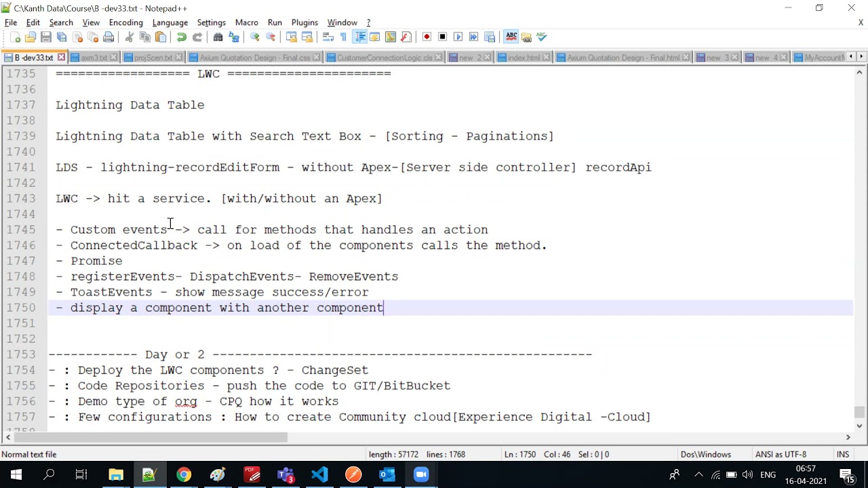Click the Close document toolbar icon
868x488 pixels.
click(x=77, y=37)
